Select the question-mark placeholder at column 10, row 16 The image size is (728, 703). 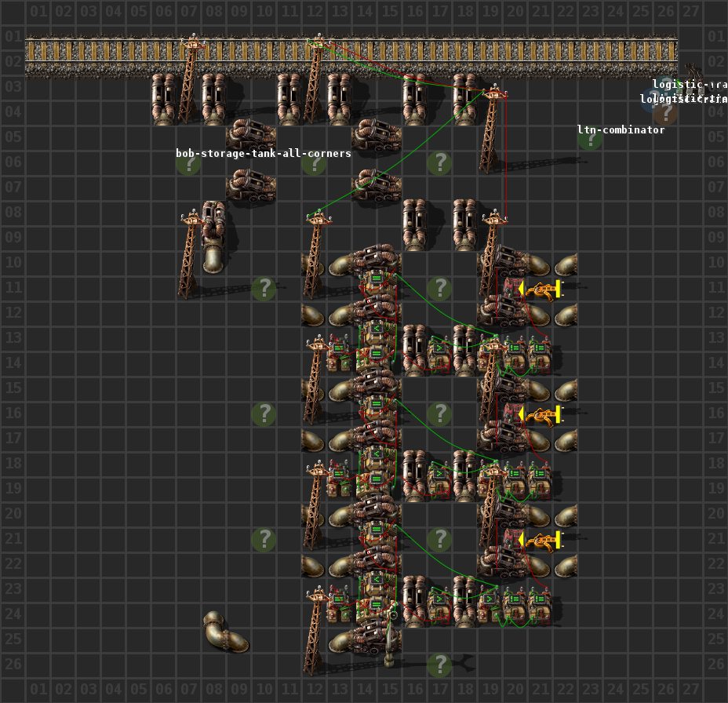[264, 413]
